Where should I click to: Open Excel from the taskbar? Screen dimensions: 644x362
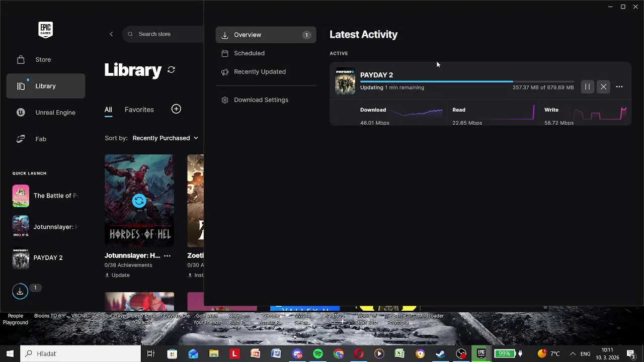click(x=399, y=354)
